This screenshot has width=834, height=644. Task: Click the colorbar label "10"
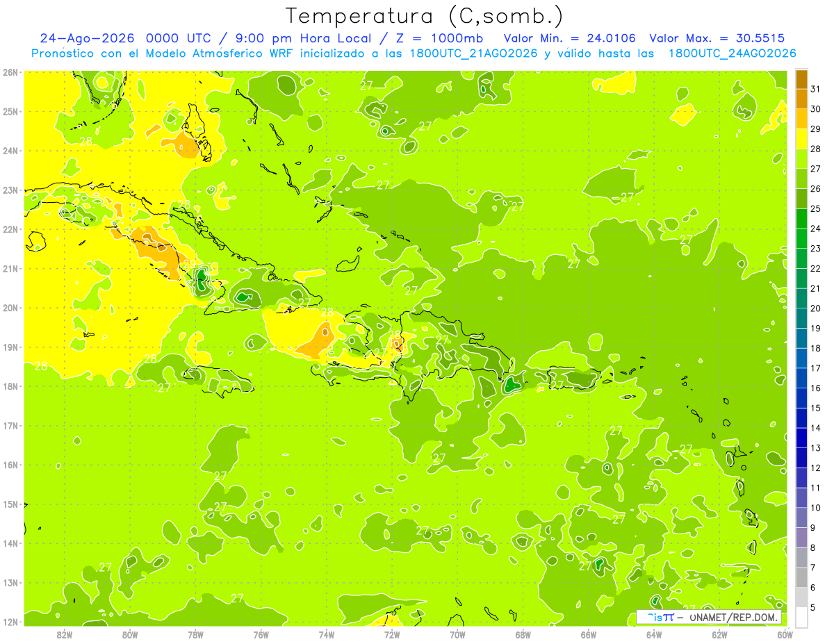coord(816,508)
